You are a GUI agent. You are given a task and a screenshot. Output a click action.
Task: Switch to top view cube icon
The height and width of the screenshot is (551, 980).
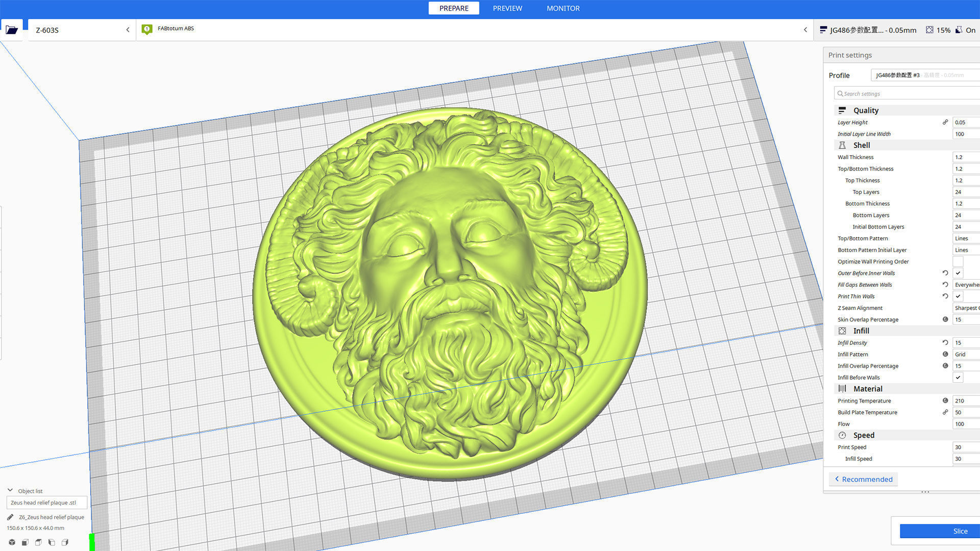coord(38,542)
